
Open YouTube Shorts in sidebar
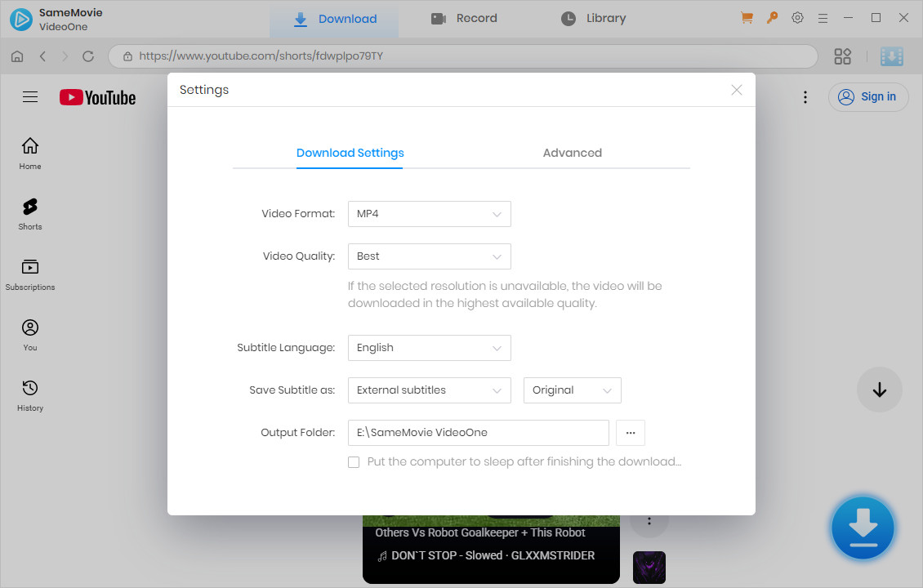pos(30,214)
